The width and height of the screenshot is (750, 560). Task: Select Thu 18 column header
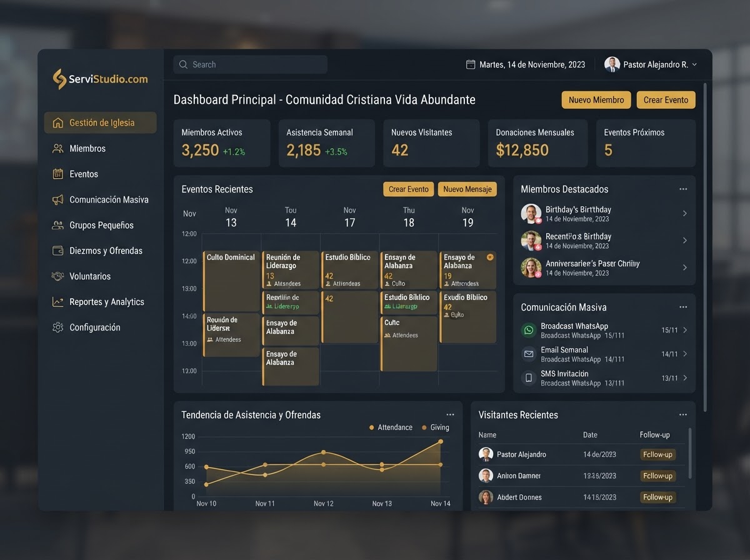[409, 217]
